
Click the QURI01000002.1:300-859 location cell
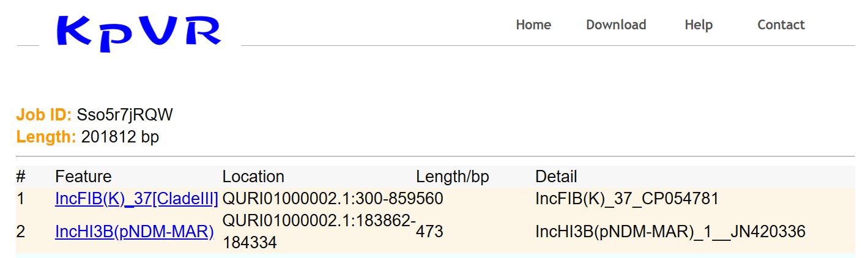click(320, 199)
